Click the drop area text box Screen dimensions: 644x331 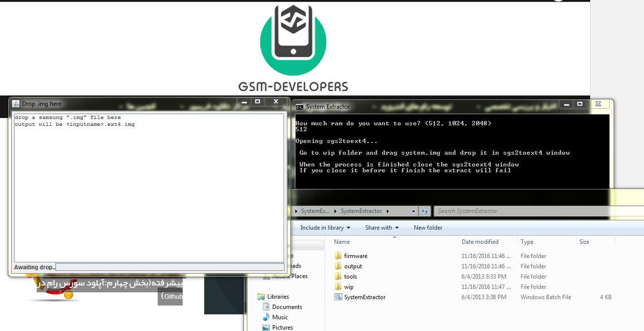(x=149, y=188)
